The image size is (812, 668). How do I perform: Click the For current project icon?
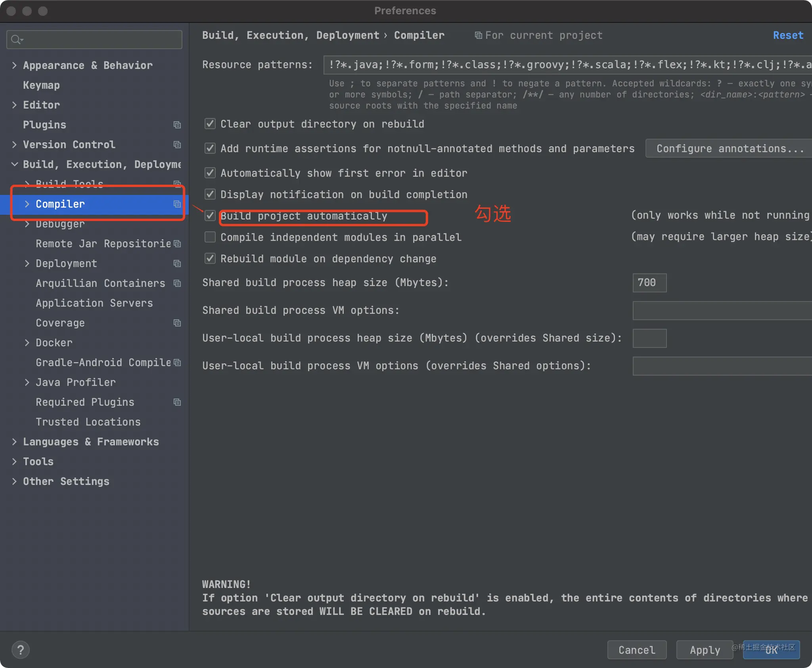click(x=479, y=36)
